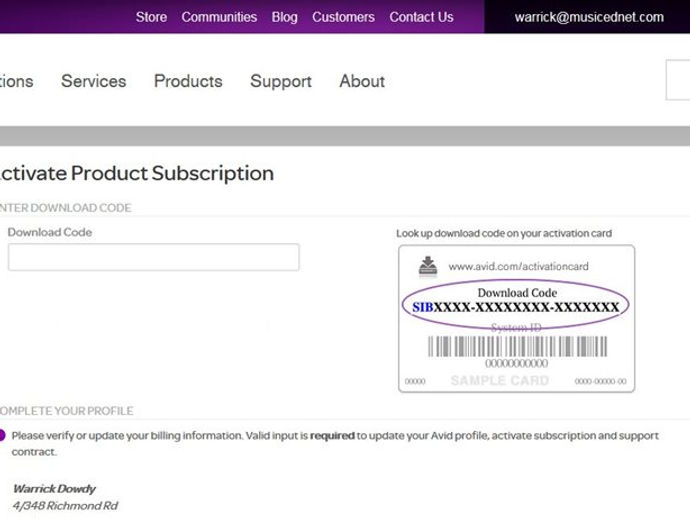Focus the Download Code input field

click(154, 257)
